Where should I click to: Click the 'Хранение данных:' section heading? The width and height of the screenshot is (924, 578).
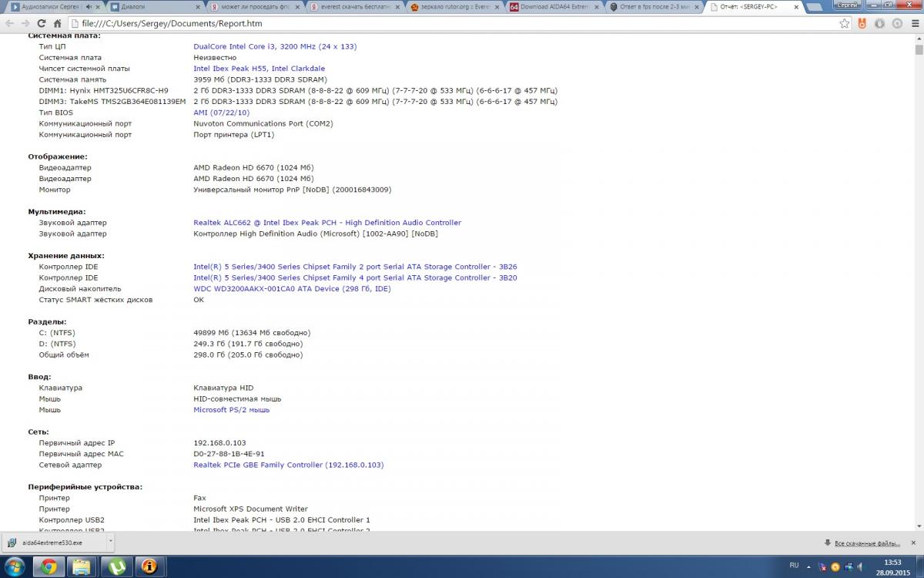coord(66,256)
